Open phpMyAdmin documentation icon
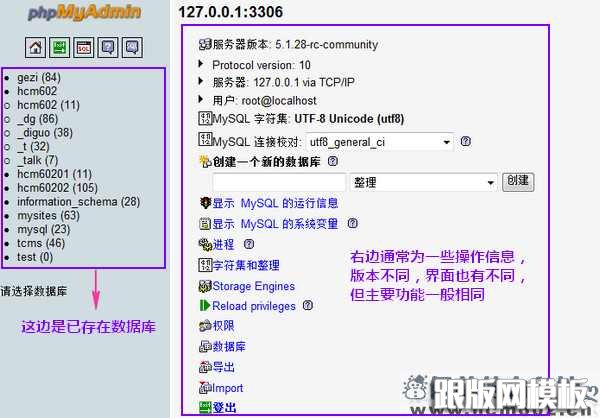The width and height of the screenshot is (600, 418). point(108,47)
